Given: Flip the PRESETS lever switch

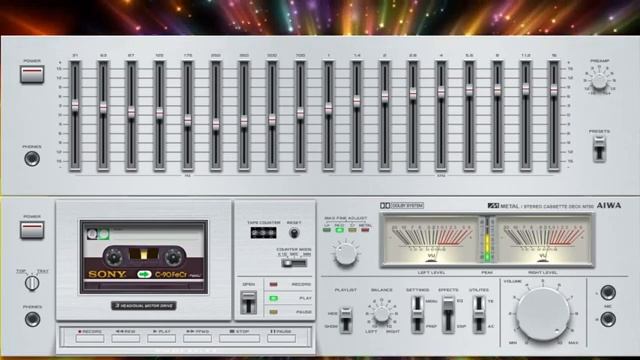Looking at the screenshot, I should 599,149.
